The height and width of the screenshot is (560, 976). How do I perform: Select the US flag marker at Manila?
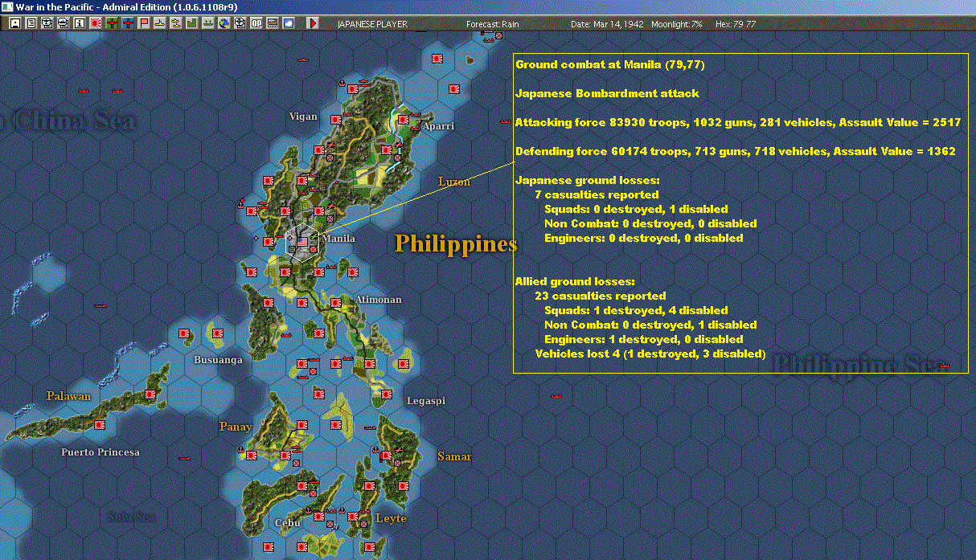(x=302, y=240)
